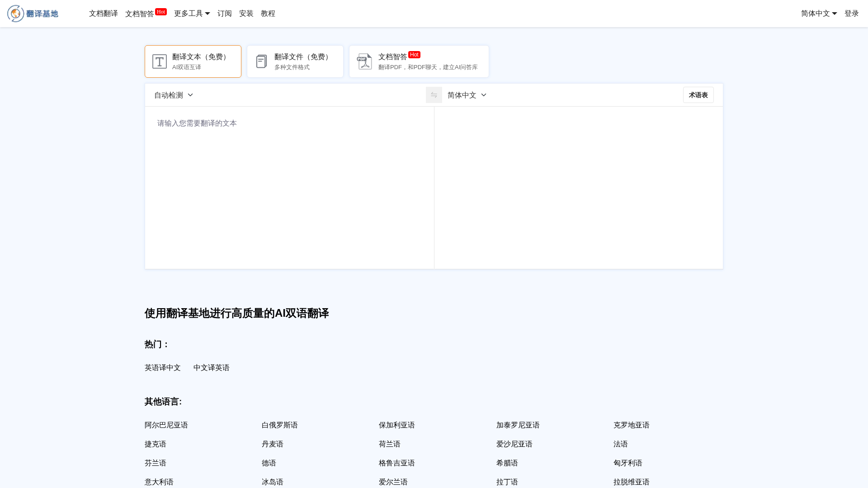Click the file translation document icon
The image size is (868, 488).
tap(261, 61)
